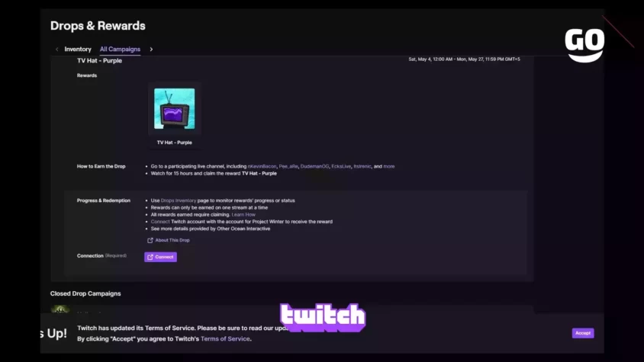644x362 pixels.
Task: Open the nKevinBacon channel link
Action: coord(262,166)
